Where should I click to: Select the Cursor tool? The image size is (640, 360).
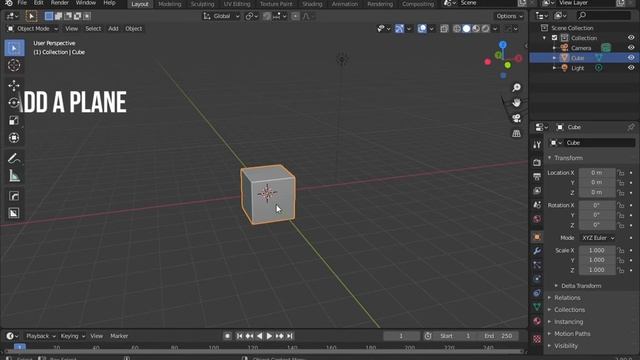(x=14, y=65)
